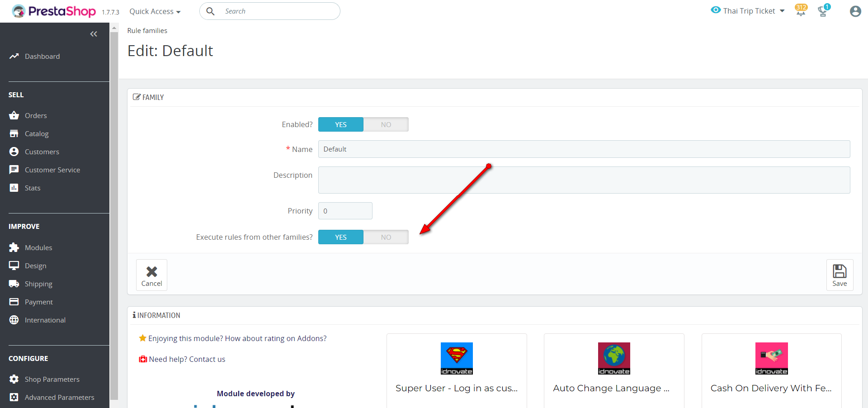
Task: Click the eye icon beside Thai Trip Ticket
Action: tap(716, 10)
